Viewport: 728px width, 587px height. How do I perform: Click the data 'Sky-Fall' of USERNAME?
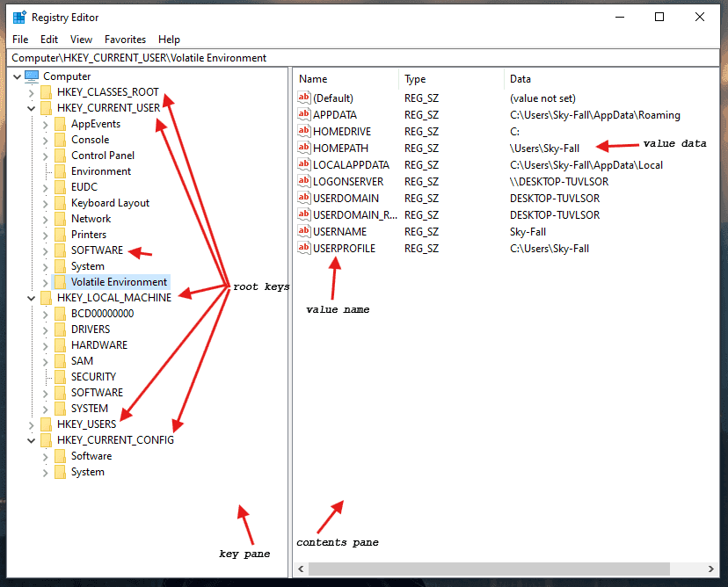coord(528,232)
